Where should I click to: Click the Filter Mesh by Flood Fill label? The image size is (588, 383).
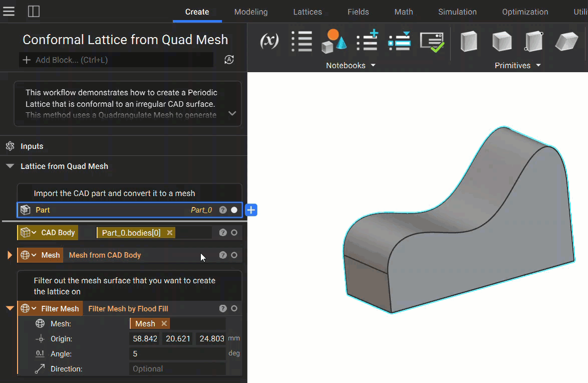pyautogui.click(x=128, y=309)
